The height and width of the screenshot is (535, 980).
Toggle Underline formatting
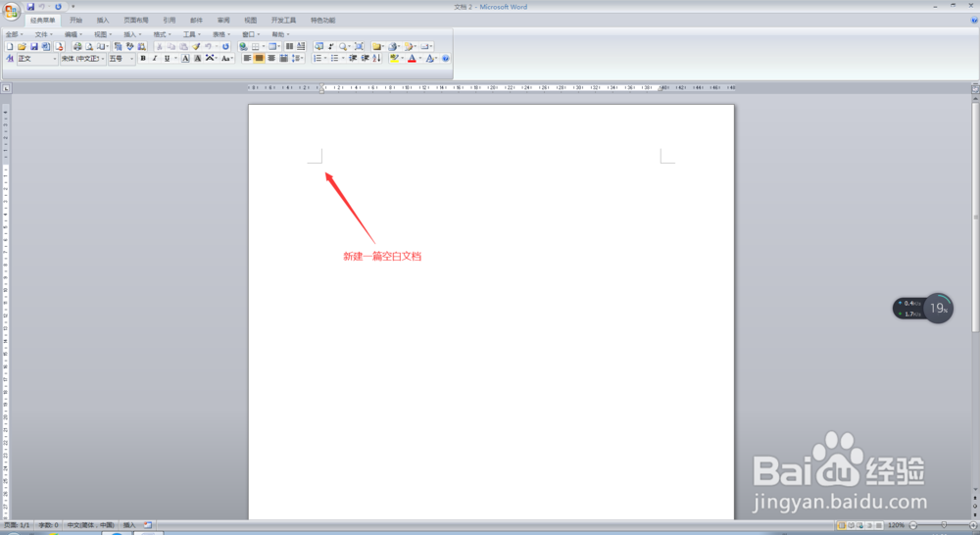point(167,58)
